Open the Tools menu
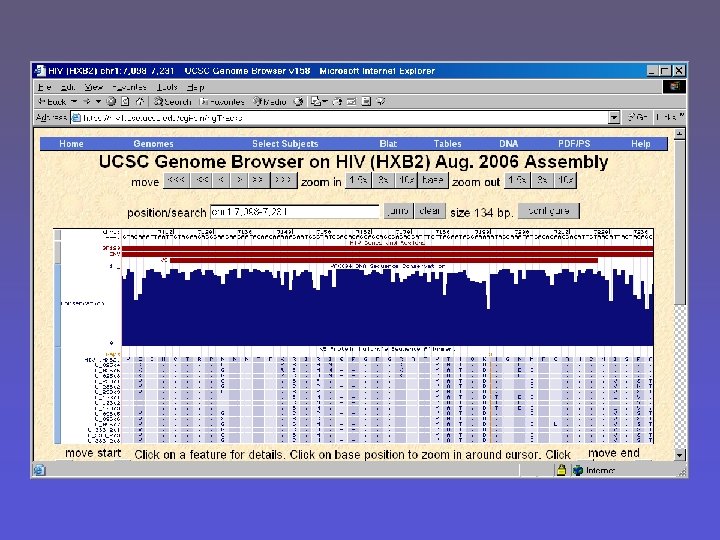The width and height of the screenshot is (720, 540). click(167, 87)
